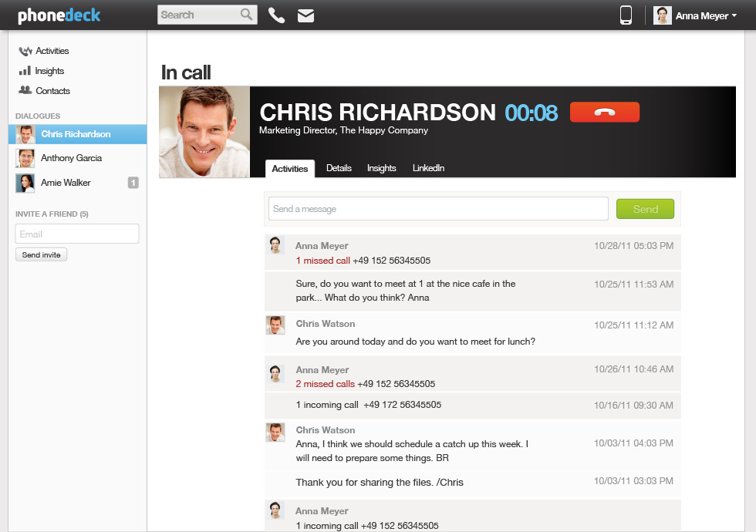756x532 pixels.
Task: Click the Send a message field
Action: (438, 209)
